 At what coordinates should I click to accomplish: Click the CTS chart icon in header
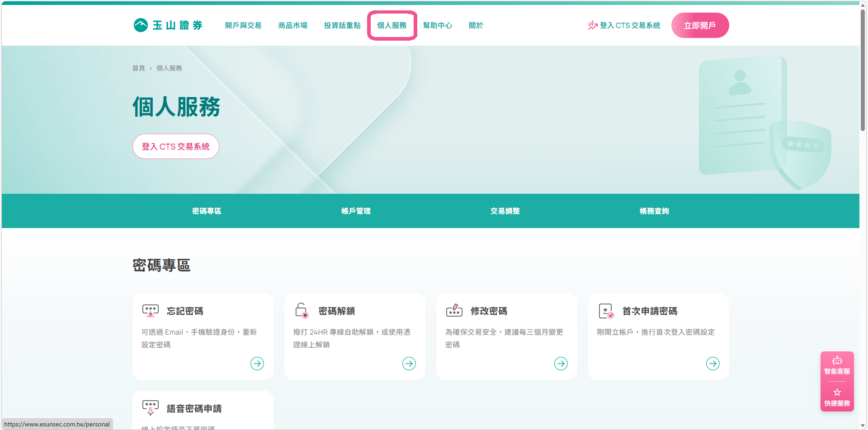click(593, 25)
